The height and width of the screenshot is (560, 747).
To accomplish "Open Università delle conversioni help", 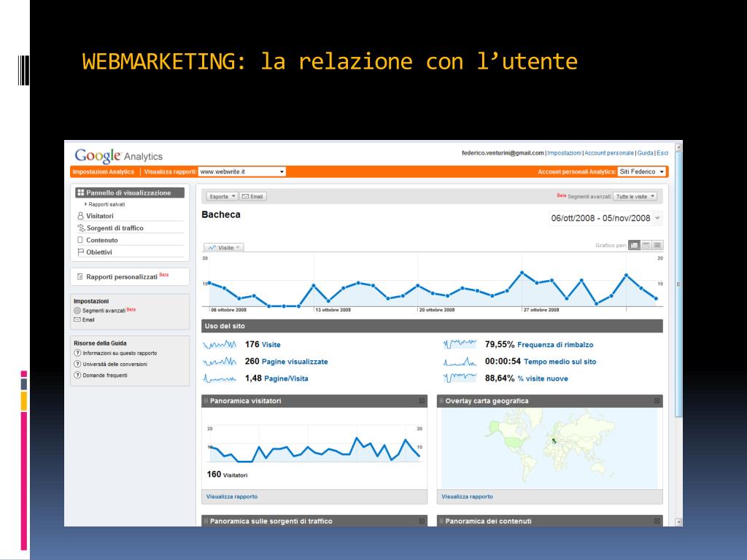I will [x=115, y=365].
